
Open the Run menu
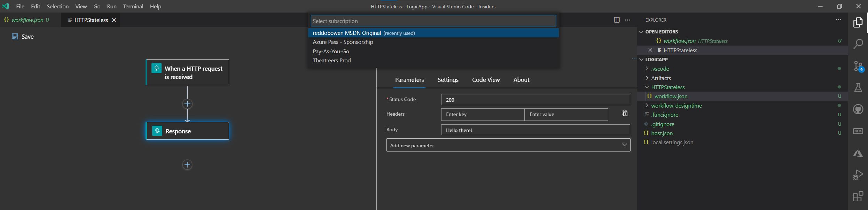click(112, 6)
